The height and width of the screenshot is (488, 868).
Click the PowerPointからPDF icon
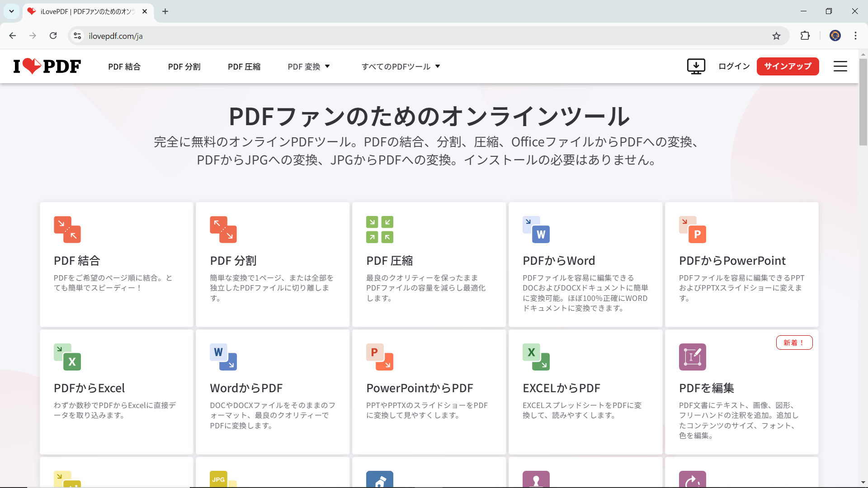[x=380, y=357]
